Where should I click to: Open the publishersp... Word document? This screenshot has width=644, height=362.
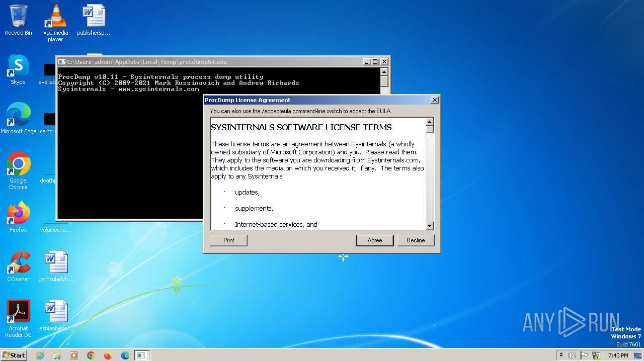click(x=94, y=20)
